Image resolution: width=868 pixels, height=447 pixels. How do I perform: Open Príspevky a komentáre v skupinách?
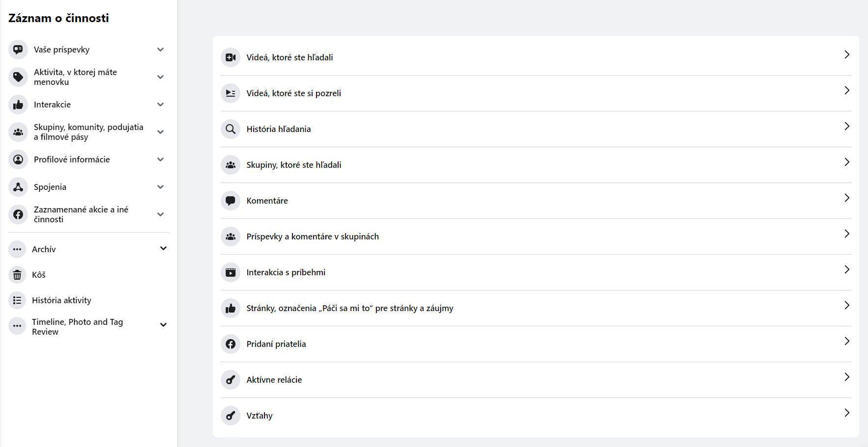click(x=536, y=237)
